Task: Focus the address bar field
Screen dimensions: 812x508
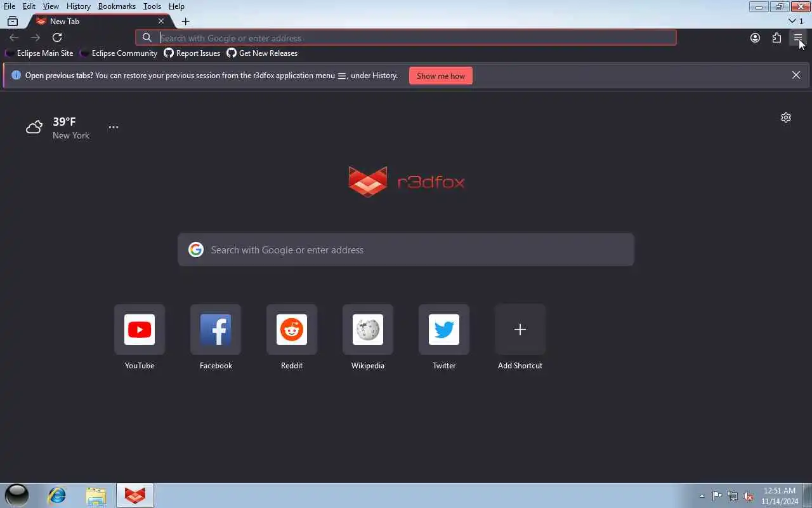Action: coord(406,38)
